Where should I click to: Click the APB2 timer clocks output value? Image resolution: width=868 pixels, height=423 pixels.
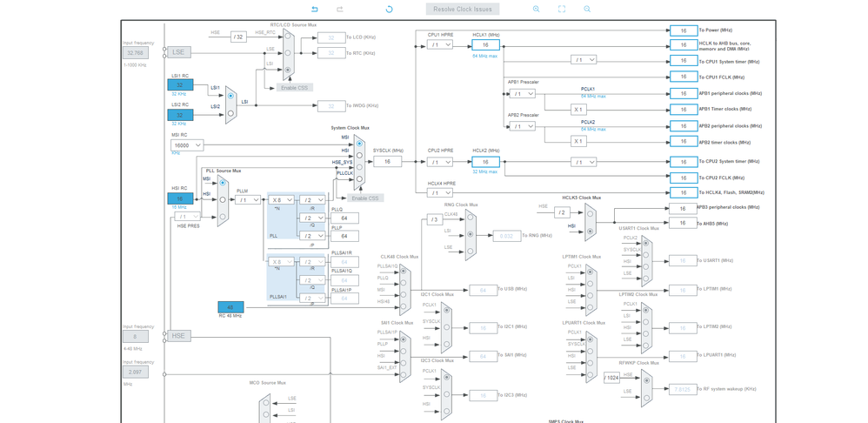point(683,142)
